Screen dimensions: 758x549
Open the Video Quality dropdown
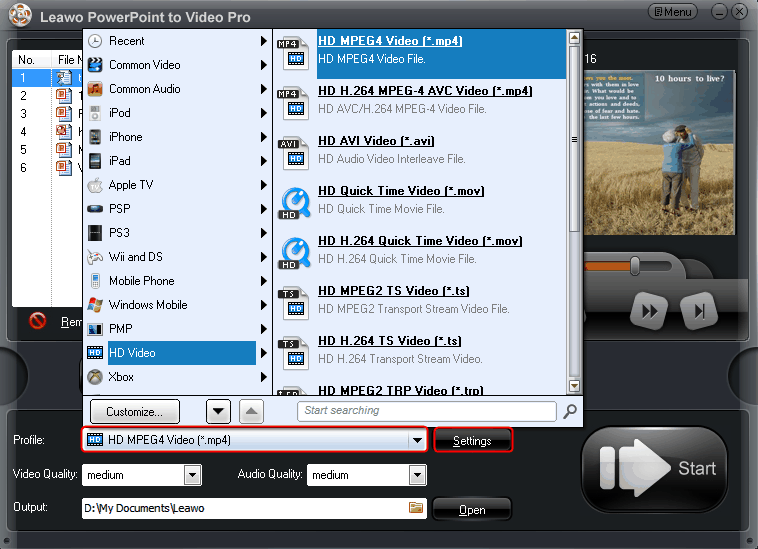click(192, 475)
